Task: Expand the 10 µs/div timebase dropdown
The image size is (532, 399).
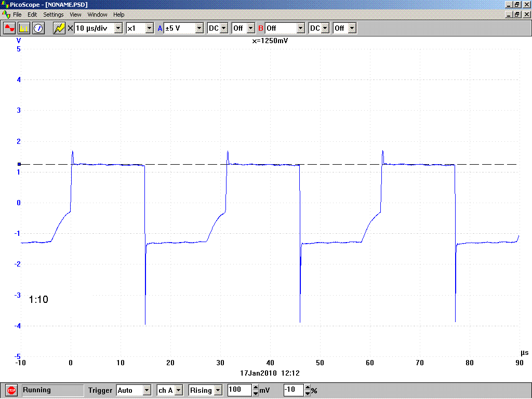Action: (x=118, y=28)
